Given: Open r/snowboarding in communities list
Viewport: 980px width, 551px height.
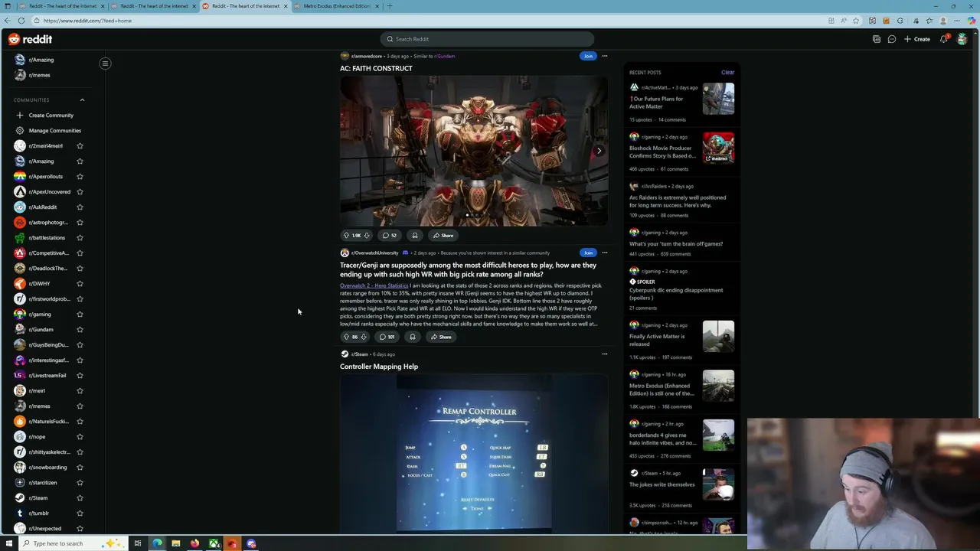Looking at the screenshot, I should pos(47,468).
